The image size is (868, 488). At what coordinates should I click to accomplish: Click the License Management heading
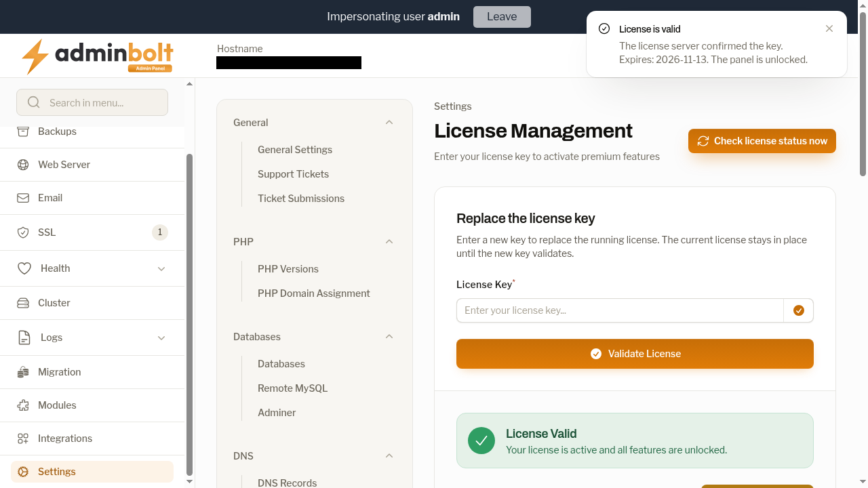(533, 131)
